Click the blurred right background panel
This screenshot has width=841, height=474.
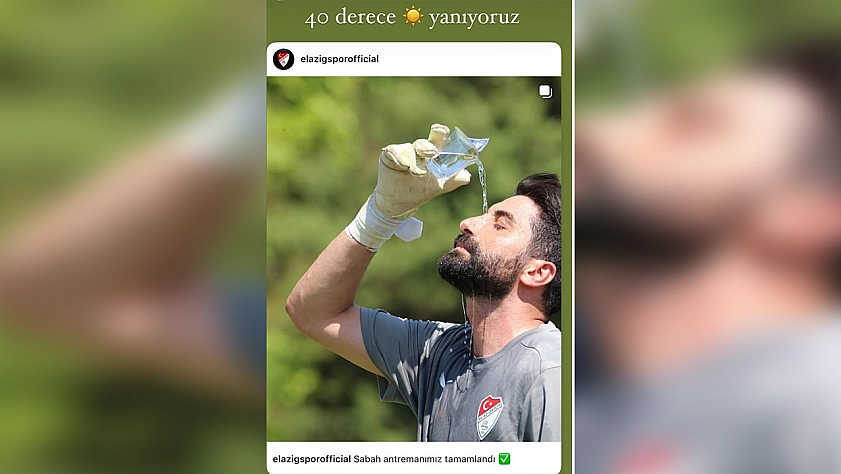(x=708, y=237)
